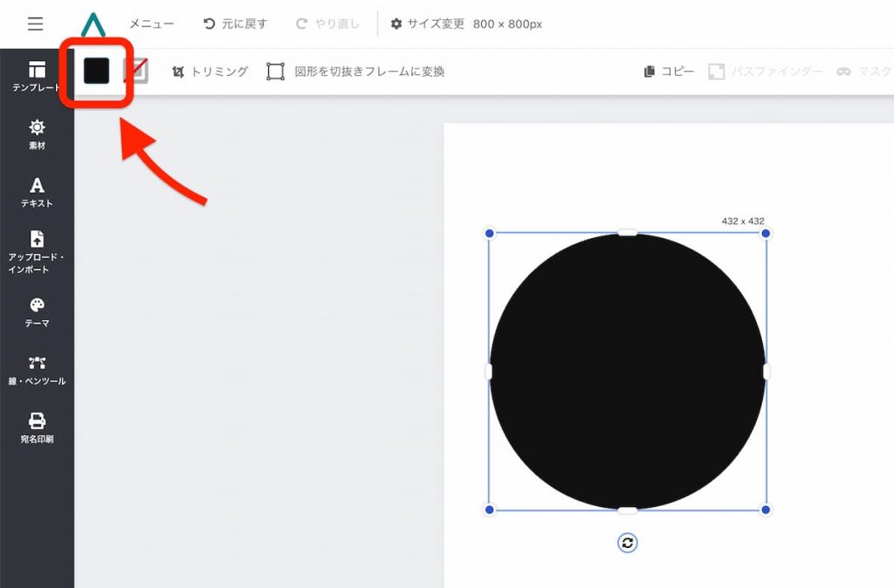Click 元に戻す undo button
This screenshot has width=894, height=588.
coord(235,24)
